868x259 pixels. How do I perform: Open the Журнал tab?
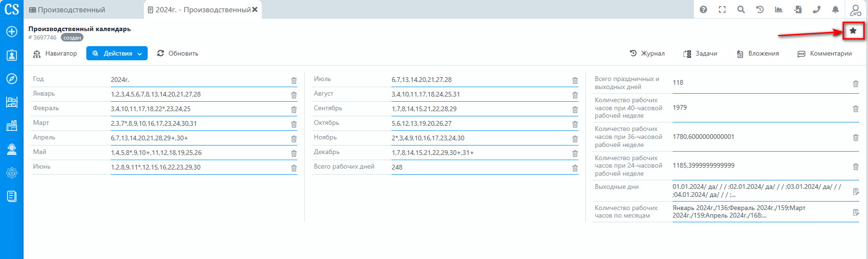click(647, 54)
